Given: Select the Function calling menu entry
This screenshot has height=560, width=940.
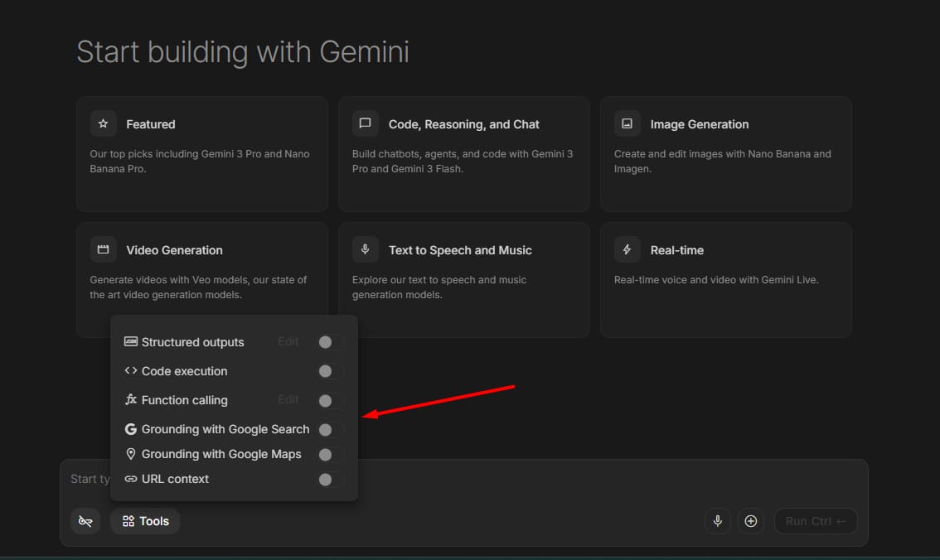Looking at the screenshot, I should (184, 399).
